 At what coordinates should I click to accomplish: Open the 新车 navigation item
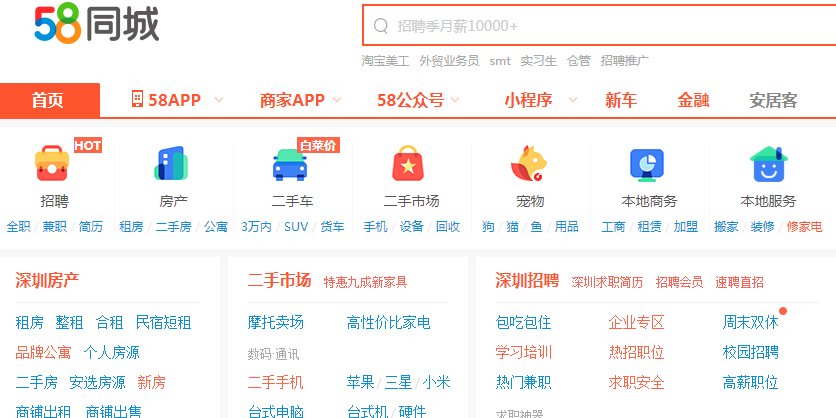(621, 100)
